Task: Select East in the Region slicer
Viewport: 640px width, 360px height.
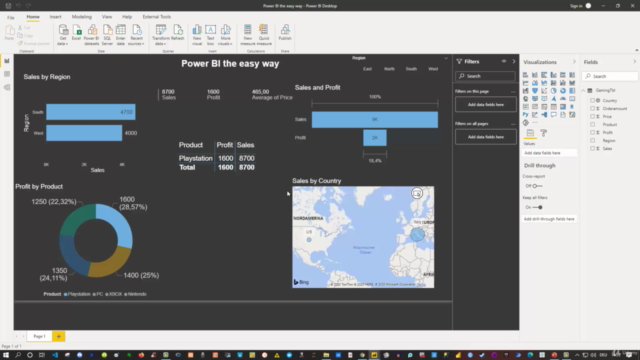Action: pyautogui.click(x=367, y=69)
